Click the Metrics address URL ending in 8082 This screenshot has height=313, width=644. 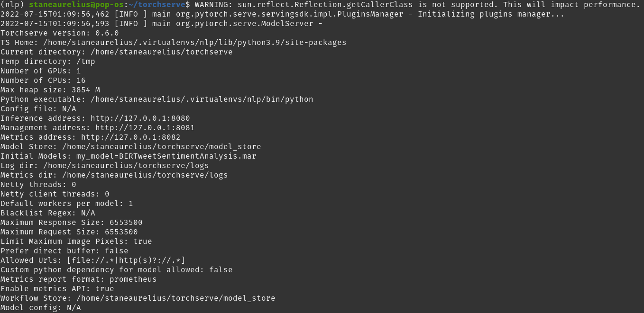130,137
